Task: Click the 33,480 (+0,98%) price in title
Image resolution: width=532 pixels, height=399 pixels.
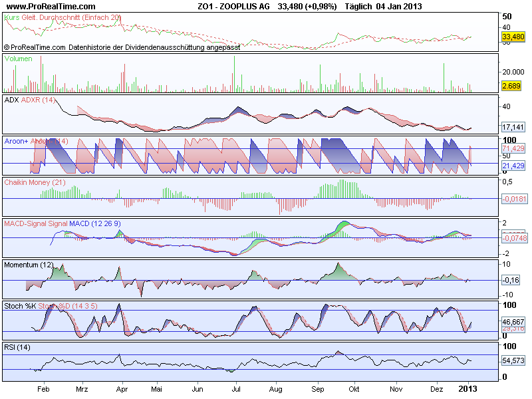Action: [307, 7]
